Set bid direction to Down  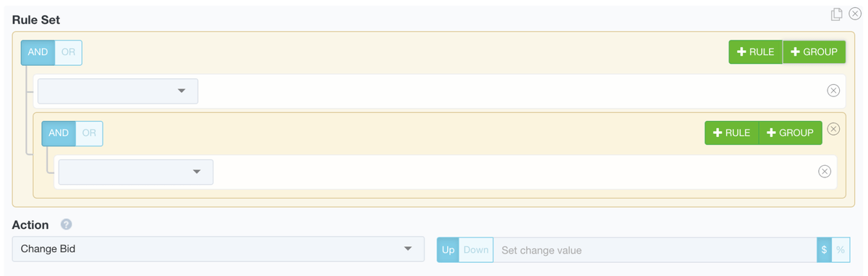476,250
